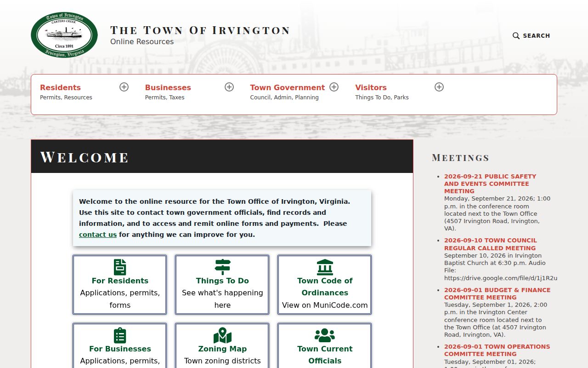The image size is (588, 368).
Task: Expand the Visitors menu plus button
Action: pos(439,87)
